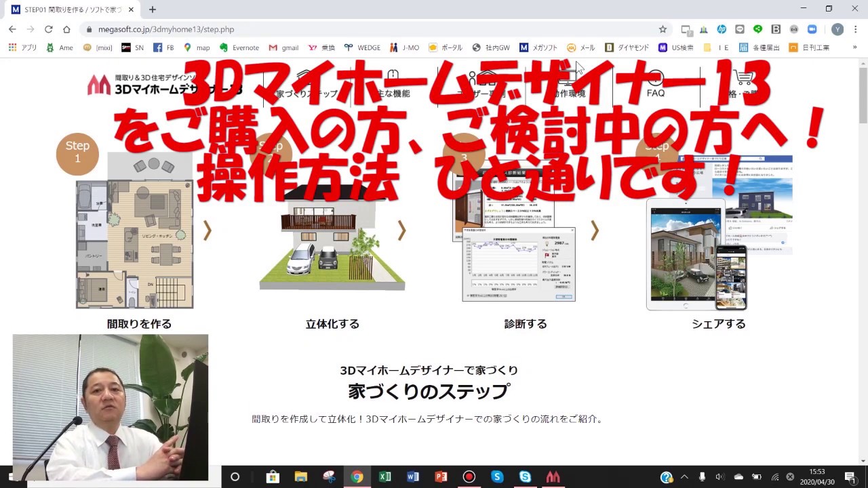The image size is (868, 488).
Task: Click the シェアする label
Action: click(x=719, y=324)
